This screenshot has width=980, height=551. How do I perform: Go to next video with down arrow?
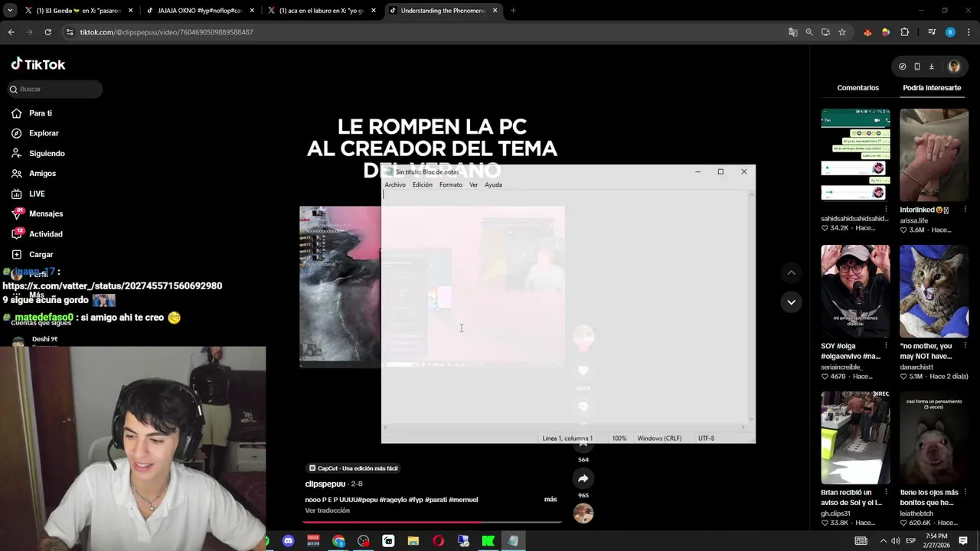pyautogui.click(x=791, y=302)
